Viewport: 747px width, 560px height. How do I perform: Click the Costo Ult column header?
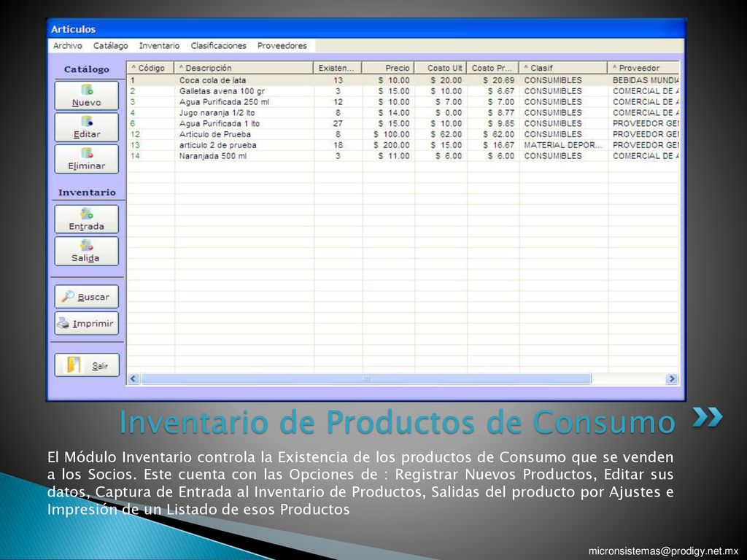441,68
